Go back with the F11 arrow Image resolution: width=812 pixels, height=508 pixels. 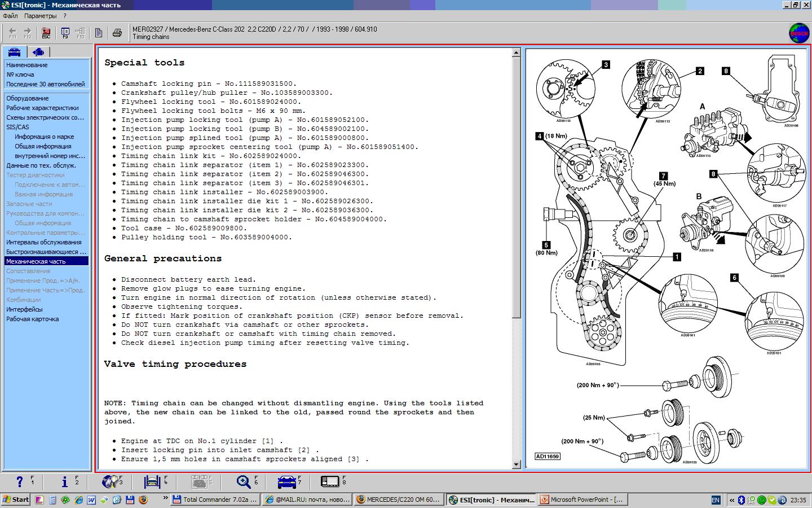tap(12, 33)
